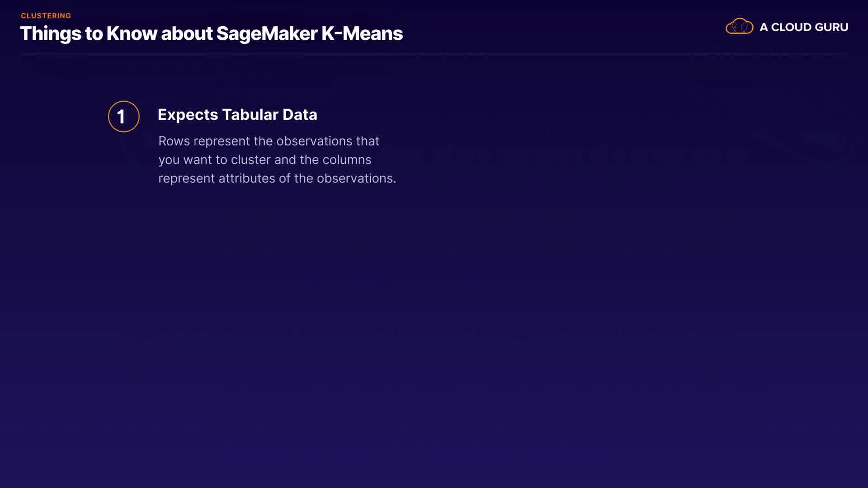Click the word "Tabular" in the heading
Screen dimensions: 868x488
click(250, 115)
